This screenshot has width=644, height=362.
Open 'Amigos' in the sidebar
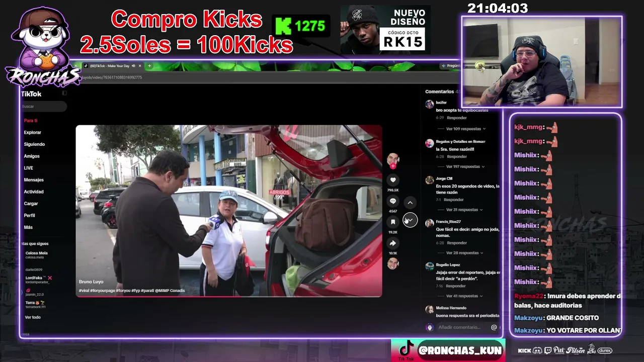(x=32, y=156)
